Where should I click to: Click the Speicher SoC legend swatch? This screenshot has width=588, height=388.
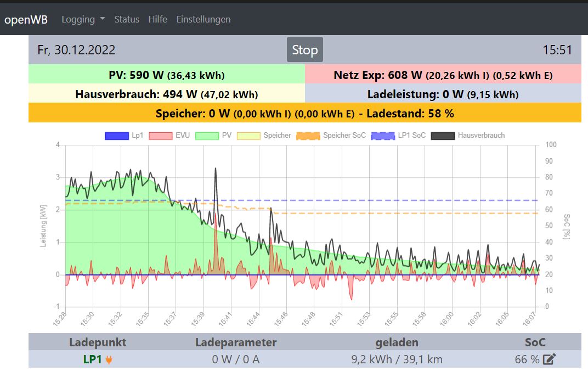pos(308,136)
